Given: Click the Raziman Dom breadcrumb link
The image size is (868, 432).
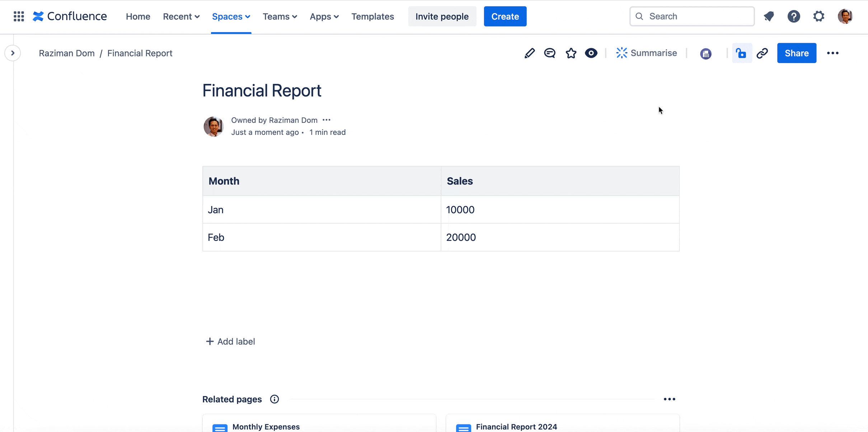Looking at the screenshot, I should tap(66, 53).
